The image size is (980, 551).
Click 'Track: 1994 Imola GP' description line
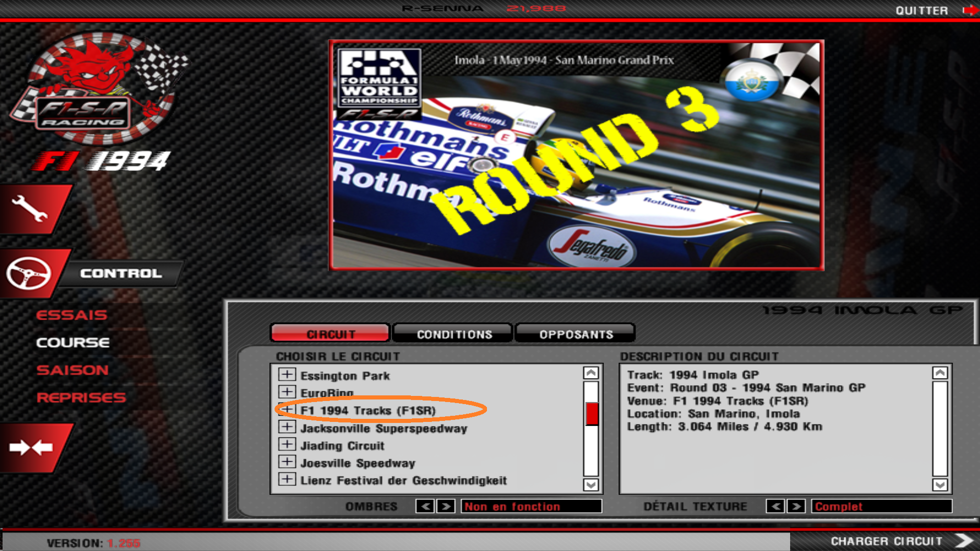[x=693, y=375]
